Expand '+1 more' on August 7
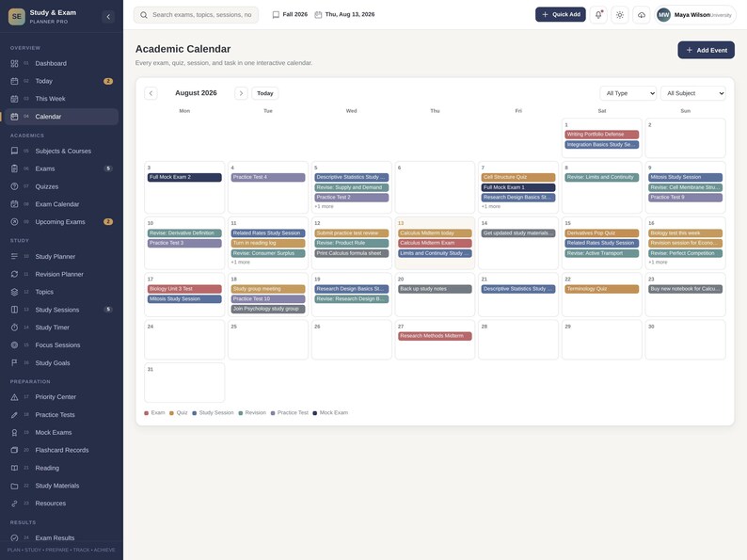 click(491, 206)
